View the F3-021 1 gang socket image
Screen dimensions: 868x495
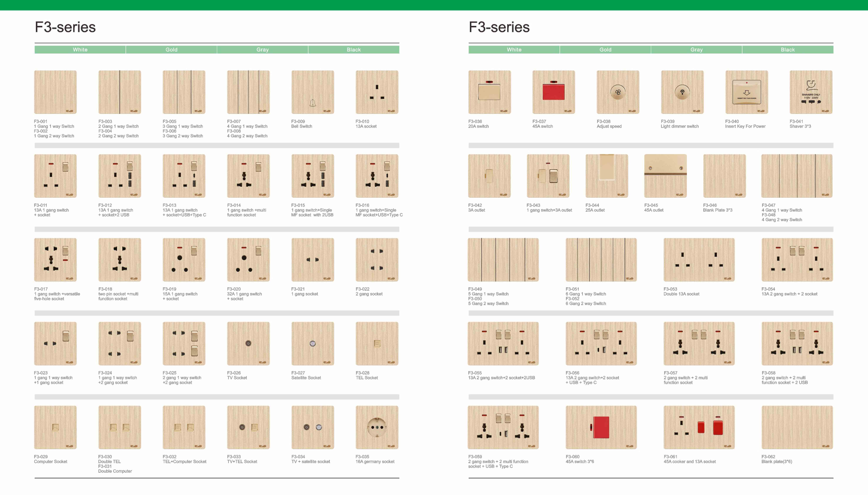(x=313, y=260)
